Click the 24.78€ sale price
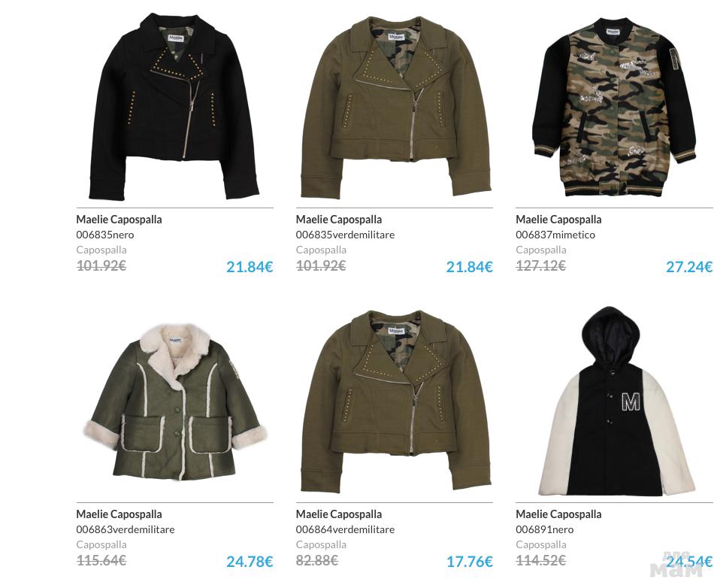Screen dimensions: 714x588 (250, 562)
